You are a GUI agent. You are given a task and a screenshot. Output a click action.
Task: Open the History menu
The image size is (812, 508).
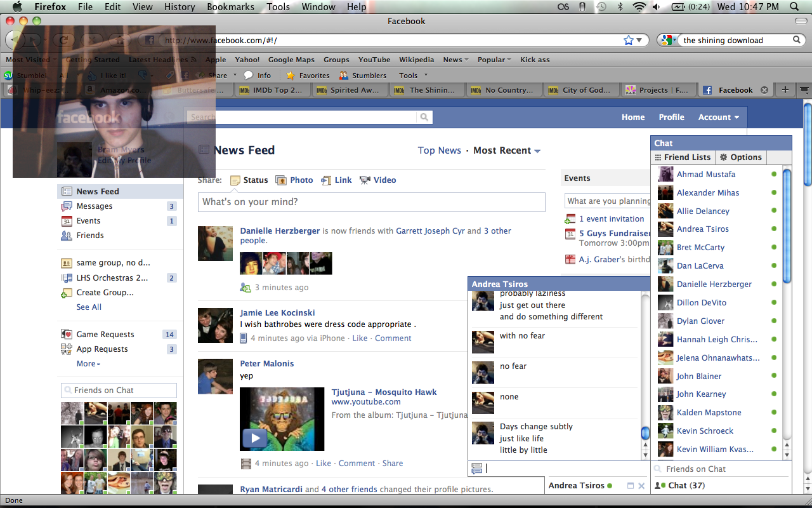180,7
